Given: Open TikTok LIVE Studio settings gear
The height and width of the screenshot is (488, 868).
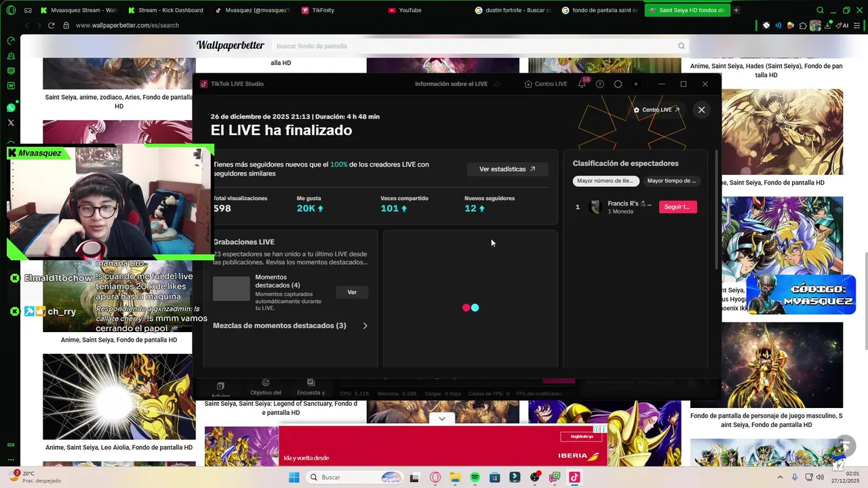Looking at the screenshot, I should coord(618,84).
